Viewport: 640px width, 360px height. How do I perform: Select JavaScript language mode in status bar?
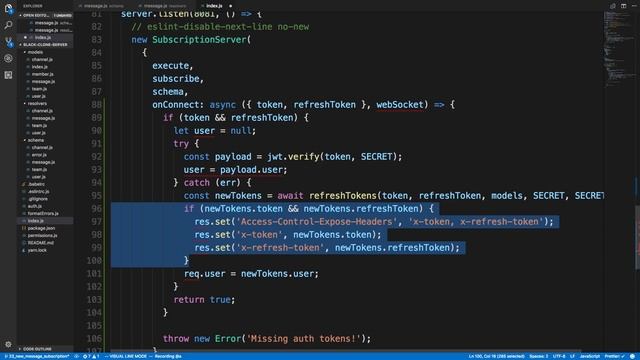(x=590, y=356)
